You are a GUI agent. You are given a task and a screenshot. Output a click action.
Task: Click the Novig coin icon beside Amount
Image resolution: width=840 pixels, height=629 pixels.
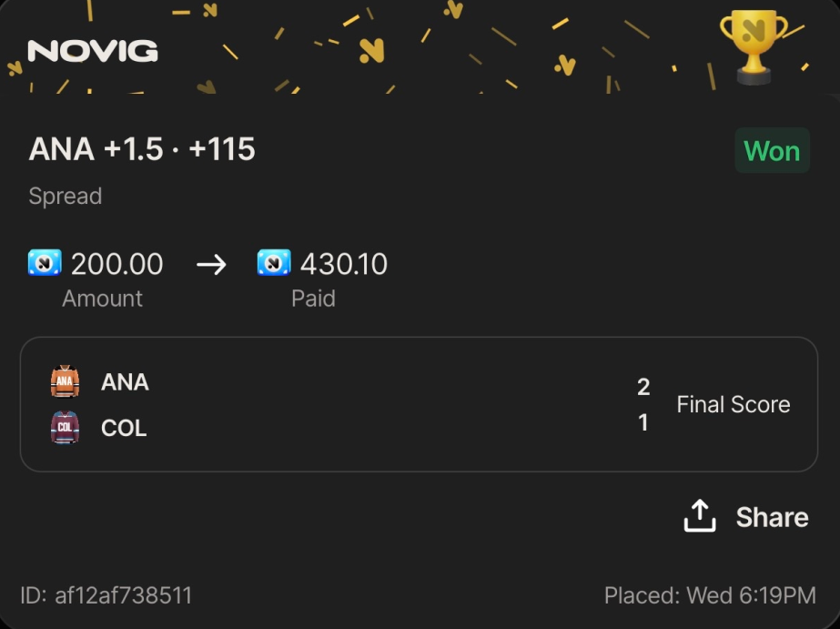click(45, 263)
